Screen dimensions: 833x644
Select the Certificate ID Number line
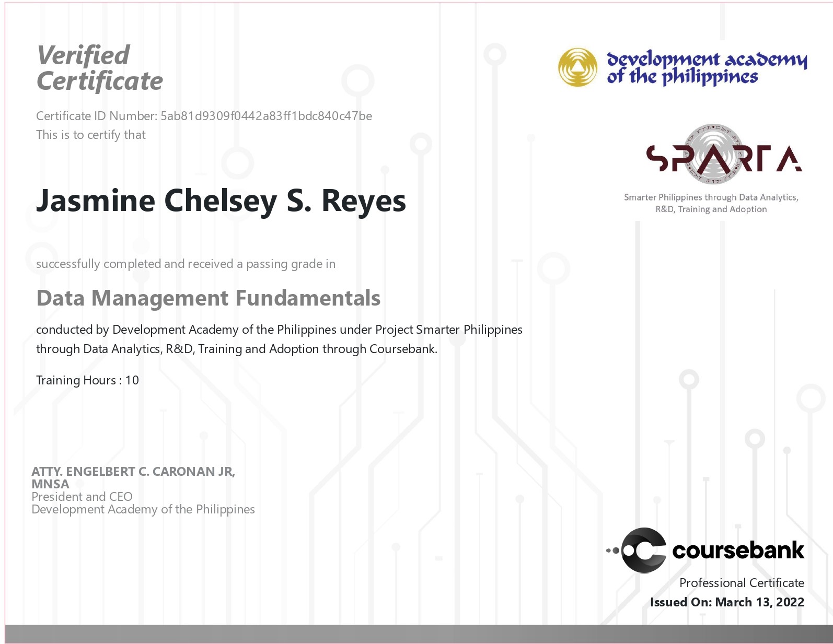coord(204,116)
